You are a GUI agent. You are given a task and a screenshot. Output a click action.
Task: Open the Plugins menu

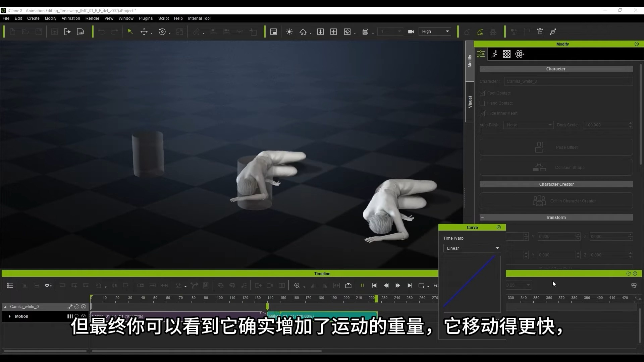click(x=146, y=18)
